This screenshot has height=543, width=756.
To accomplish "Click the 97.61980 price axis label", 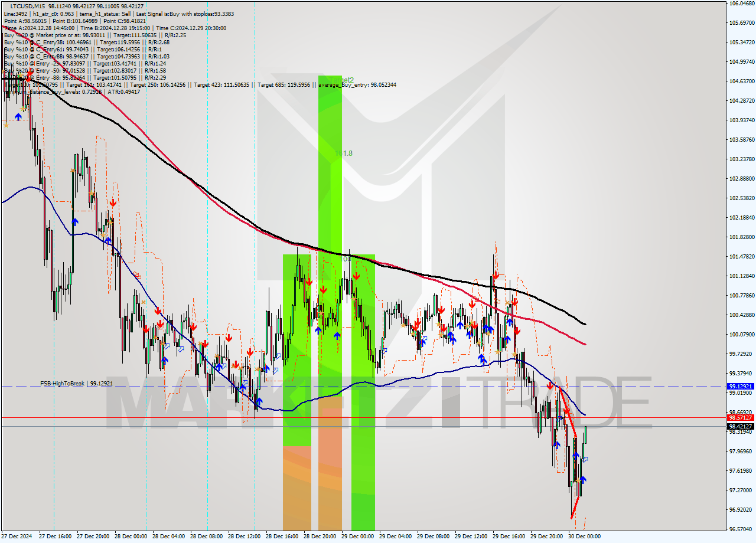I will coord(740,470).
